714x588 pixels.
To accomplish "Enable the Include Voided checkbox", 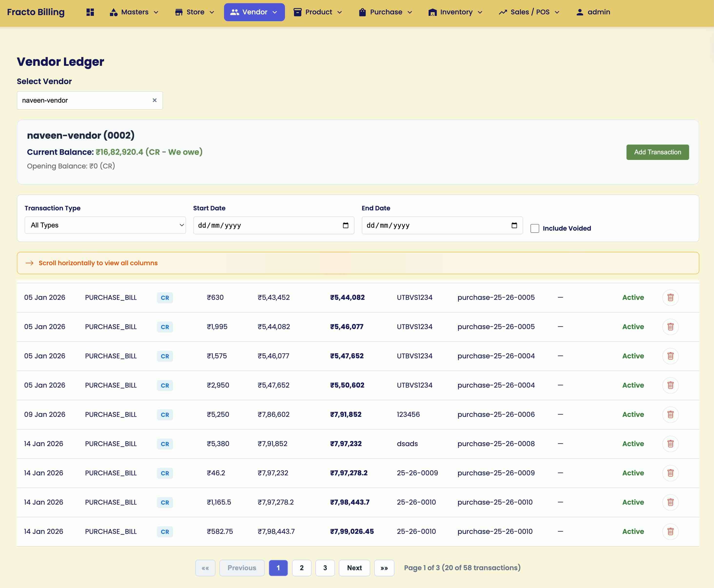I will pos(535,229).
